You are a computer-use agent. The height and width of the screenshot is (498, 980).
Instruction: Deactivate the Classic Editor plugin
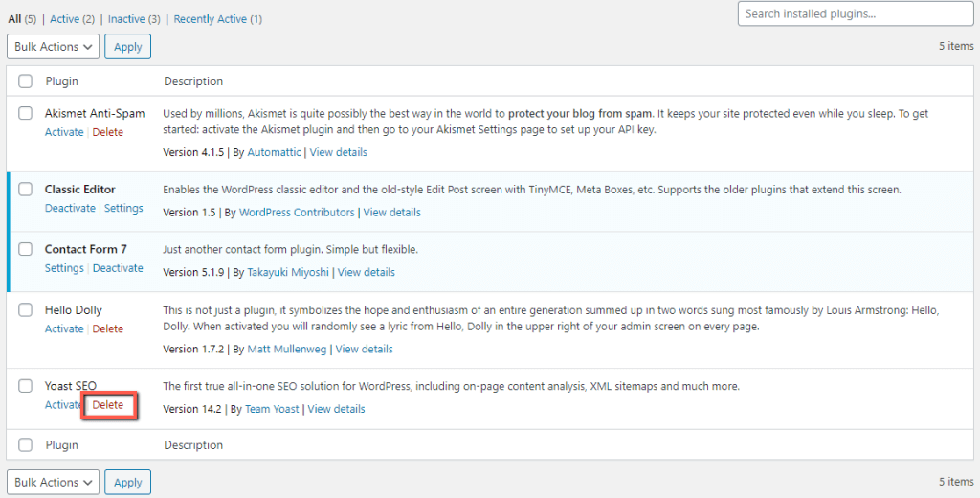70,208
